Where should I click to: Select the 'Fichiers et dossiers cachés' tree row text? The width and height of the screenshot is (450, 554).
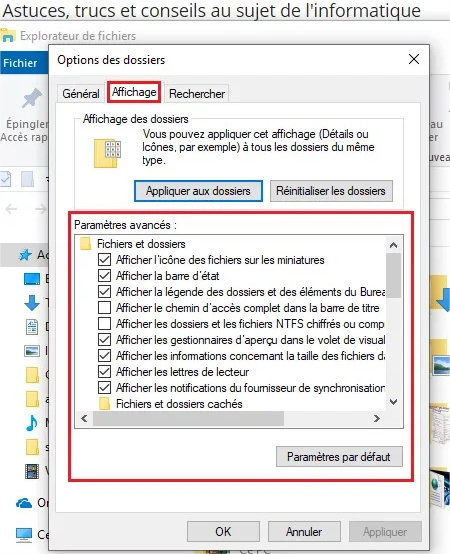point(179,404)
